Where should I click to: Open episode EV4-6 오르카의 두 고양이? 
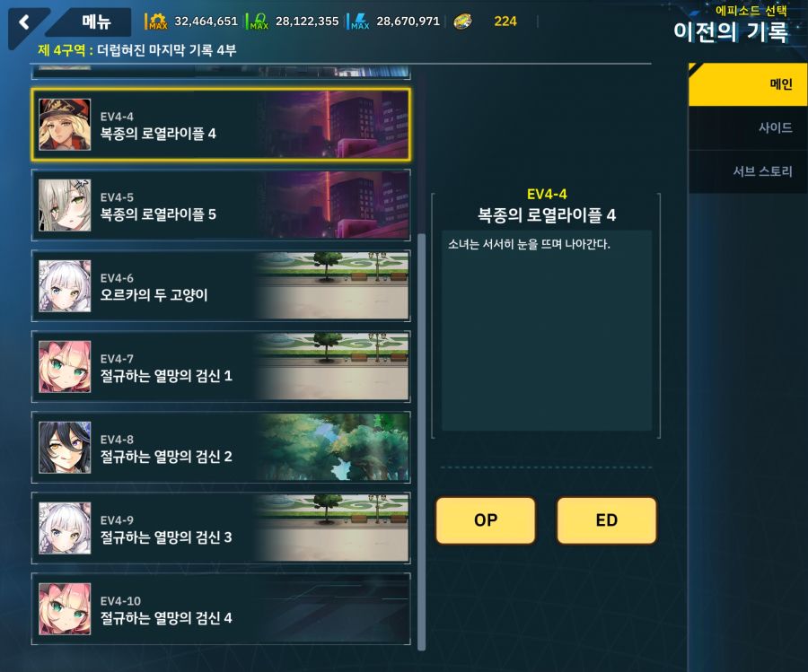(221, 286)
